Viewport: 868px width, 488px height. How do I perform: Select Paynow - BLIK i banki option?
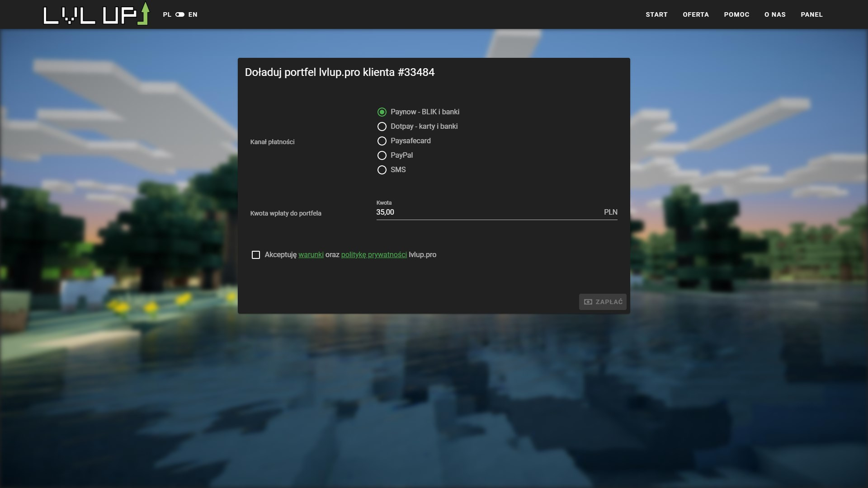point(382,112)
